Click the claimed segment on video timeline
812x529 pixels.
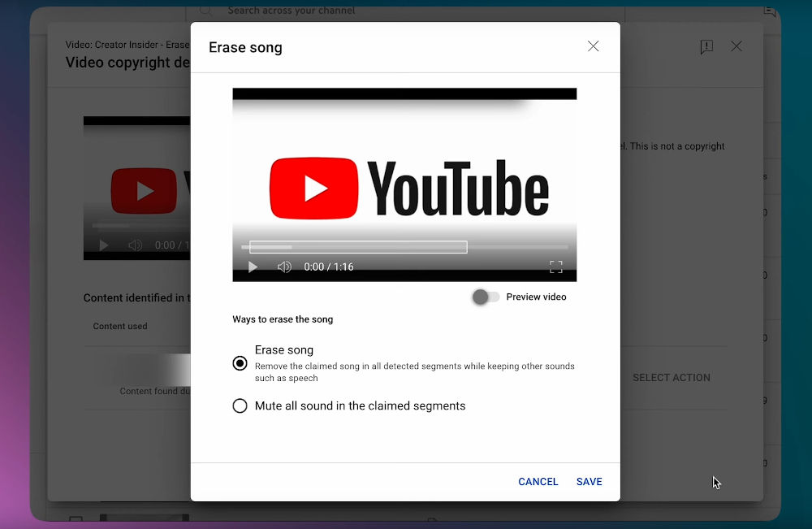[x=358, y=247]
